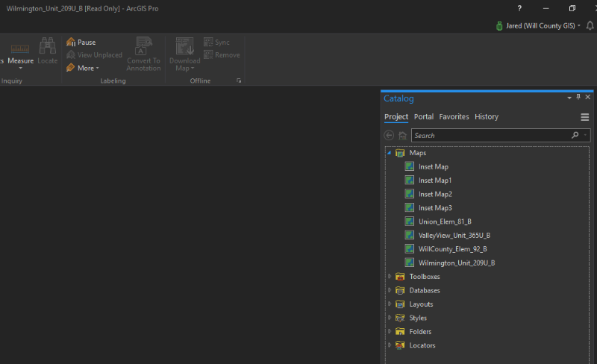The width and height of the screenshot is (597, 364).
Task: Click the notifications bell icon
Action: (x=590, y=25)
